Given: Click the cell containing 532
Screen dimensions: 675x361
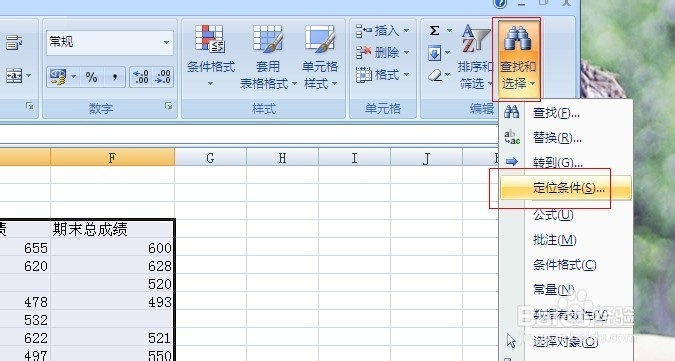Looking at the screenshot, I should [25, 320].
